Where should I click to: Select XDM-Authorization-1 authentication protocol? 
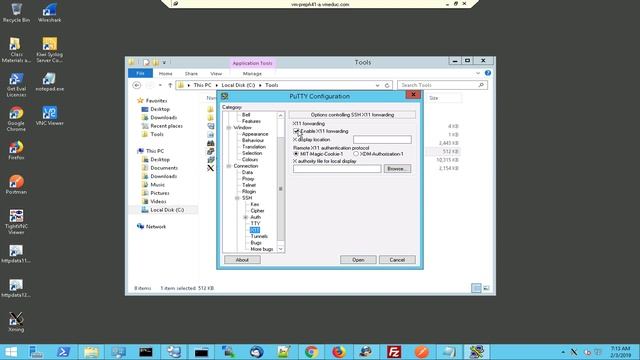tap(356, 154)
